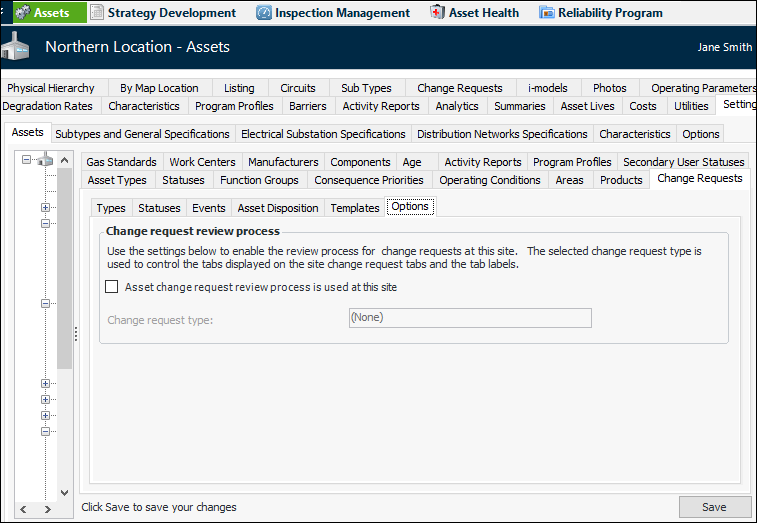Viewport: 757px width, 523px height.
Task: Switch to the Types sub-tab
Action: tap(111, 208)
